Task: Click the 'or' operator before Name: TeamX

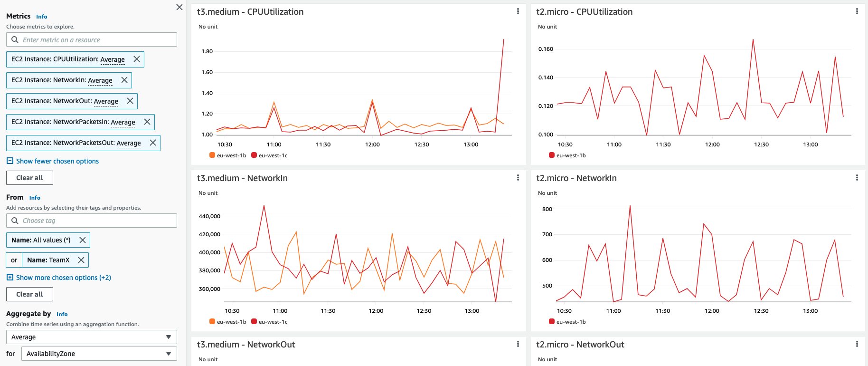Action: [x=14, y=260]
